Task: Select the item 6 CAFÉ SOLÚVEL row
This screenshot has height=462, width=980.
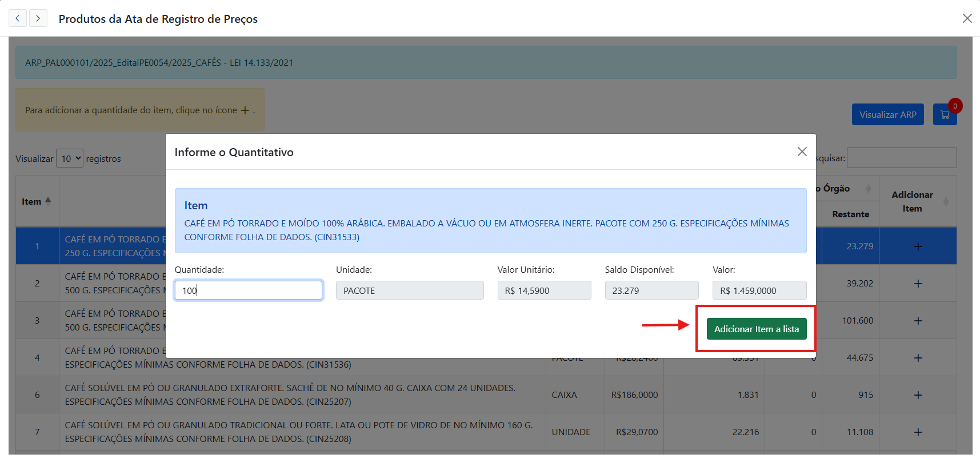Action: [x=290, y=395]
